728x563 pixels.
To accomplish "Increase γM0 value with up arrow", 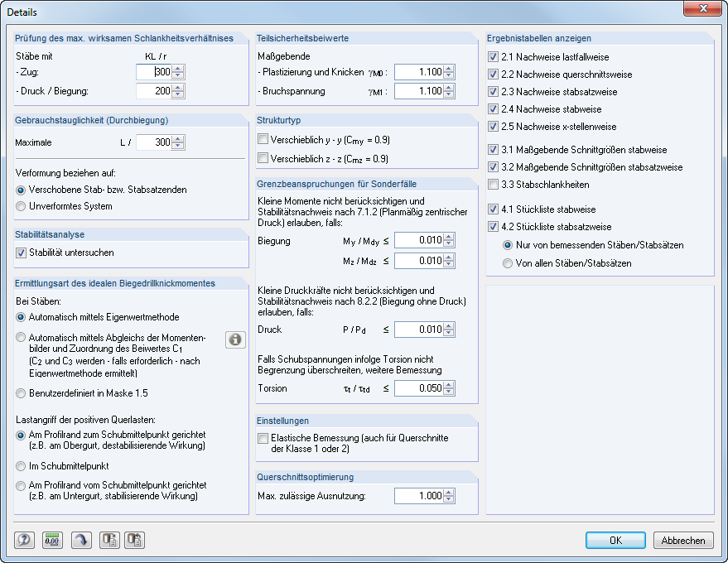I will point(449,69).
